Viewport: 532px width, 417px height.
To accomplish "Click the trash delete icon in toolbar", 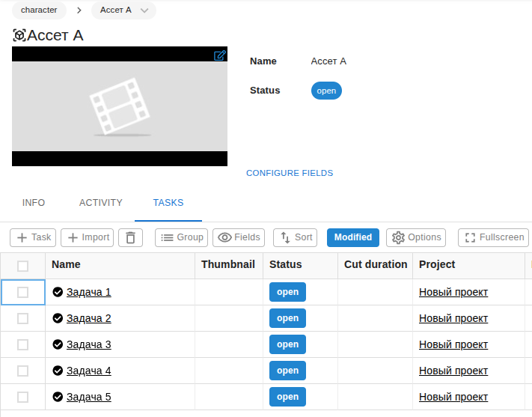I will tap(130, 237).
